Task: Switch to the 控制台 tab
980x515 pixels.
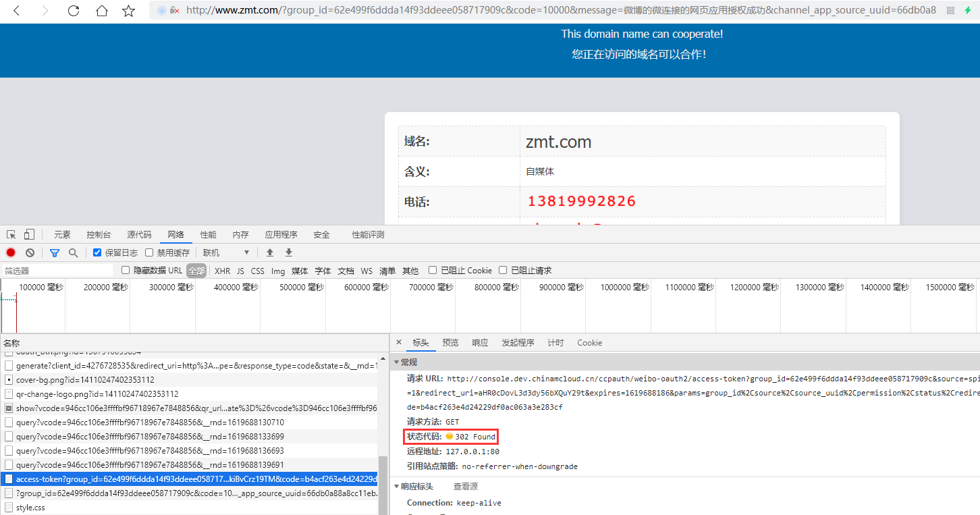Action: click(99, 235)
